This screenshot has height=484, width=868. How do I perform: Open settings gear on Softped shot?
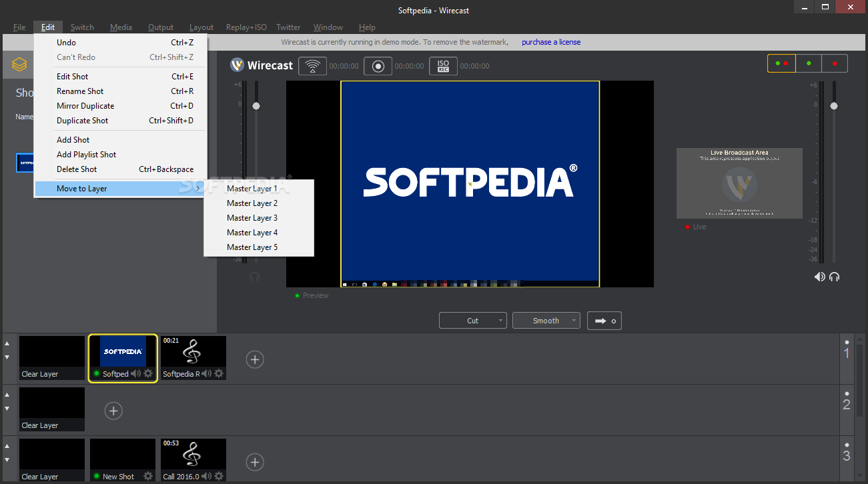click(148, 373)
